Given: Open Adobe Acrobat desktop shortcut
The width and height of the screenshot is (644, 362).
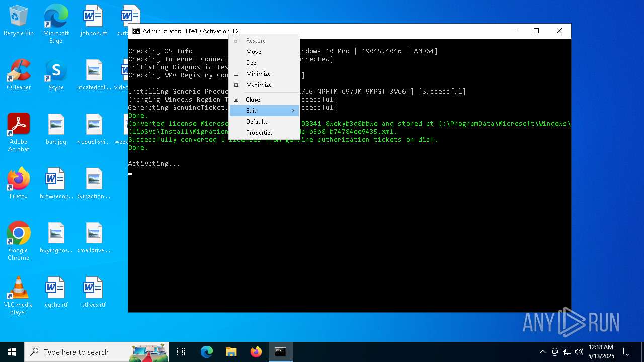Looking at the screenshot, I should [x=19, y=133].
